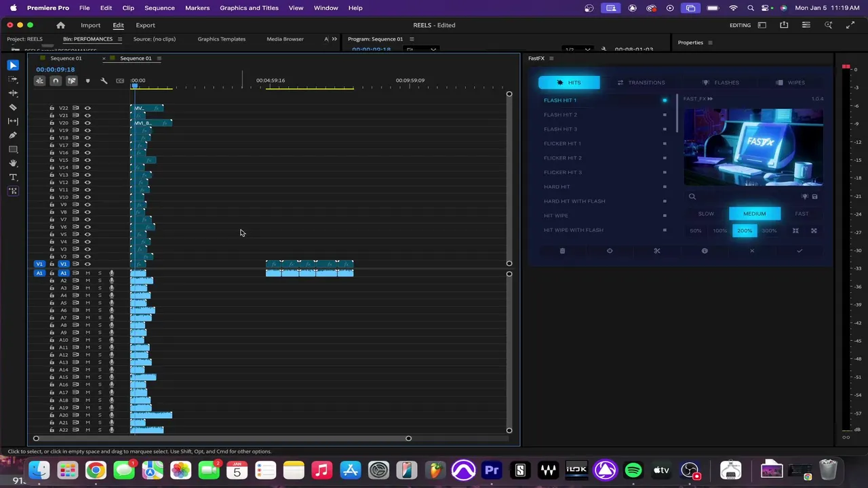The height and width of the screenshot is (488, 868).
Task: Click the X icon in FastFX bottom bar
Action: [752, 251]
